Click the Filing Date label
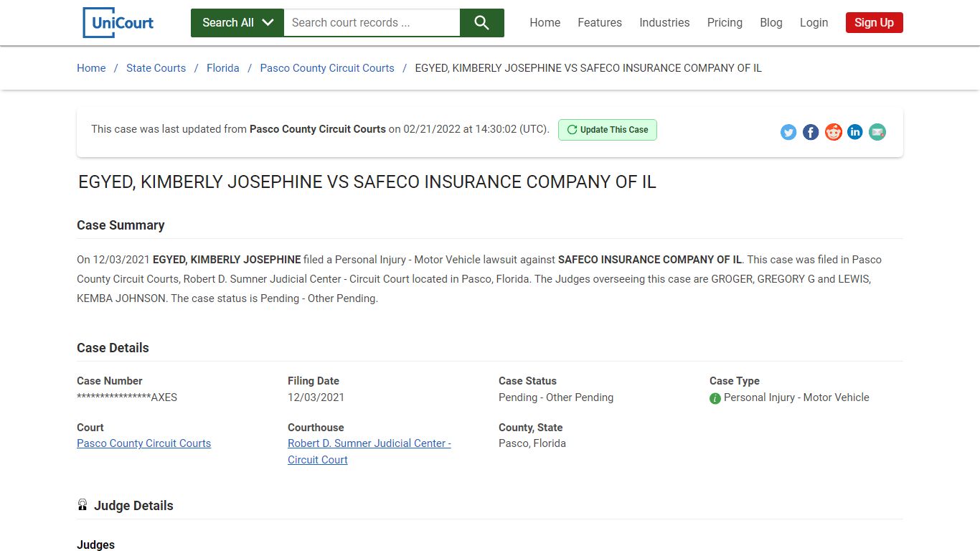 pyautogui.click(x=314, y=381)
